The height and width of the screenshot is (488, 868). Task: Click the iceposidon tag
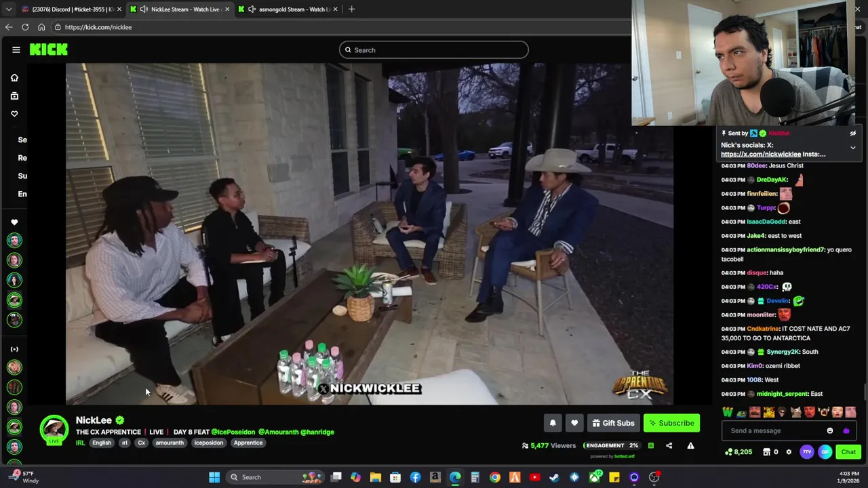point(208,443)
